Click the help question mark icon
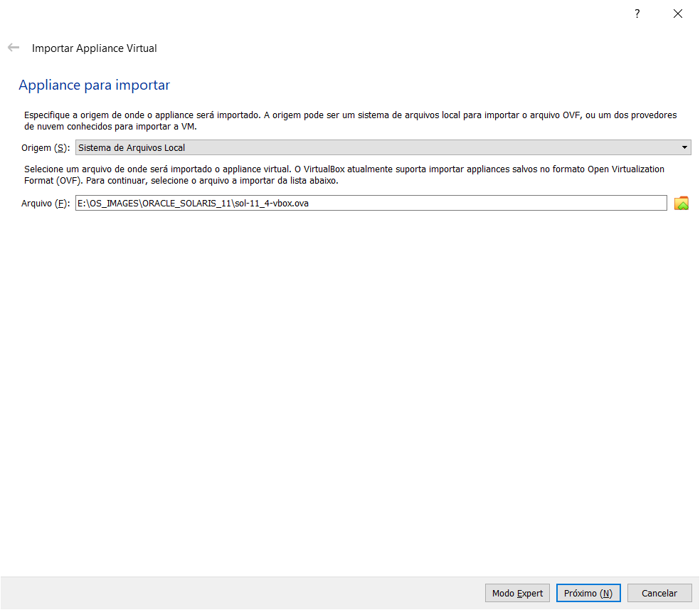The image size is (700, 610). click(x=637, y=14)
